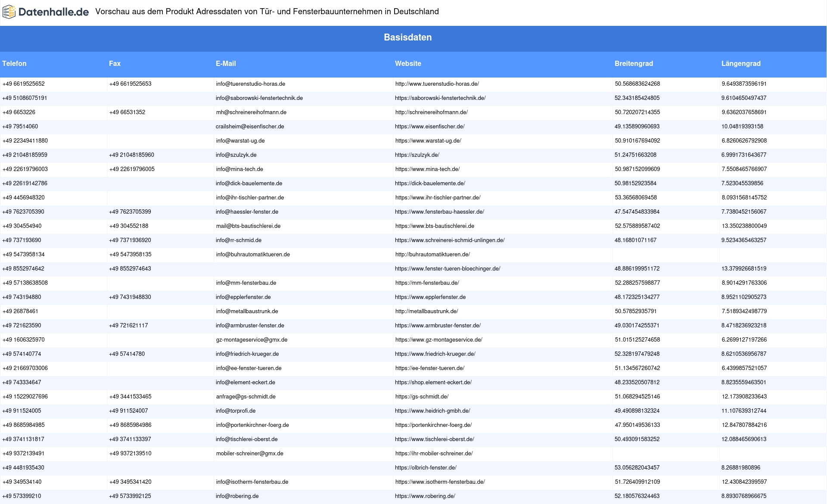Open https://www.isotherm-fensterbau.de/ website
The image size is (827, 504).
(440, 482)
